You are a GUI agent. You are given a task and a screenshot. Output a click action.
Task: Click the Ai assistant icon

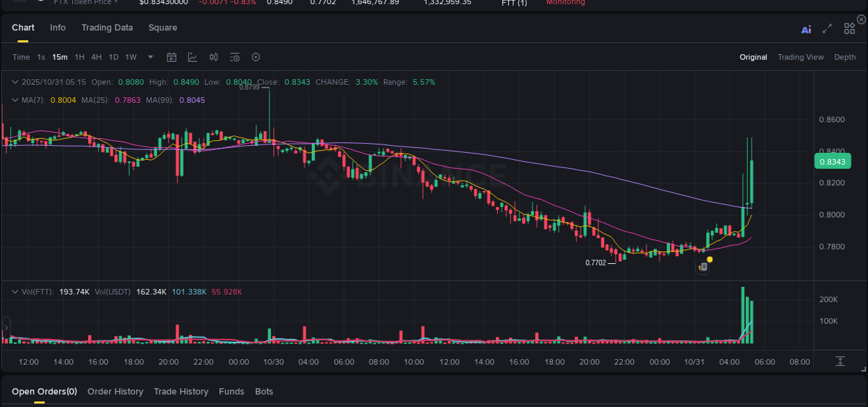(x=806, y=29)
